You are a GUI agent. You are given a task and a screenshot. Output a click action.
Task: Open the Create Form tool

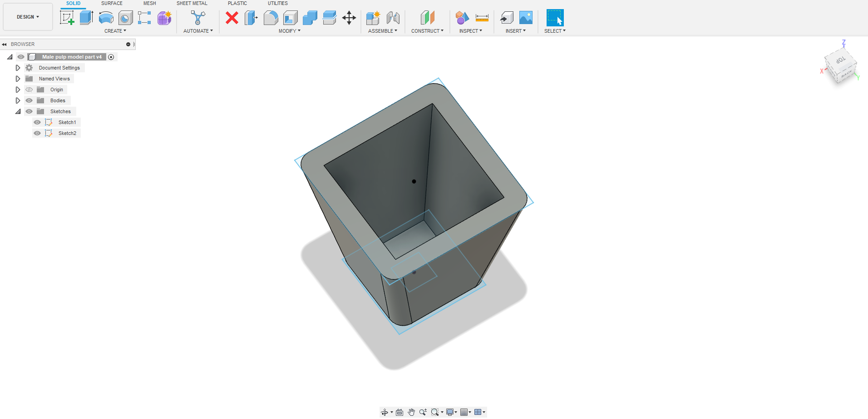click(x=164, y=18)
